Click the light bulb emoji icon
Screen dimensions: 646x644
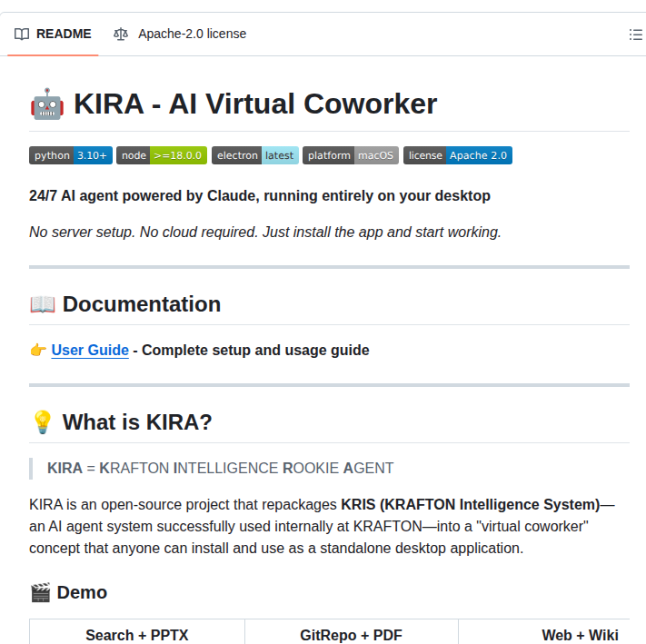pyautogui.click(x=42, y=422)
